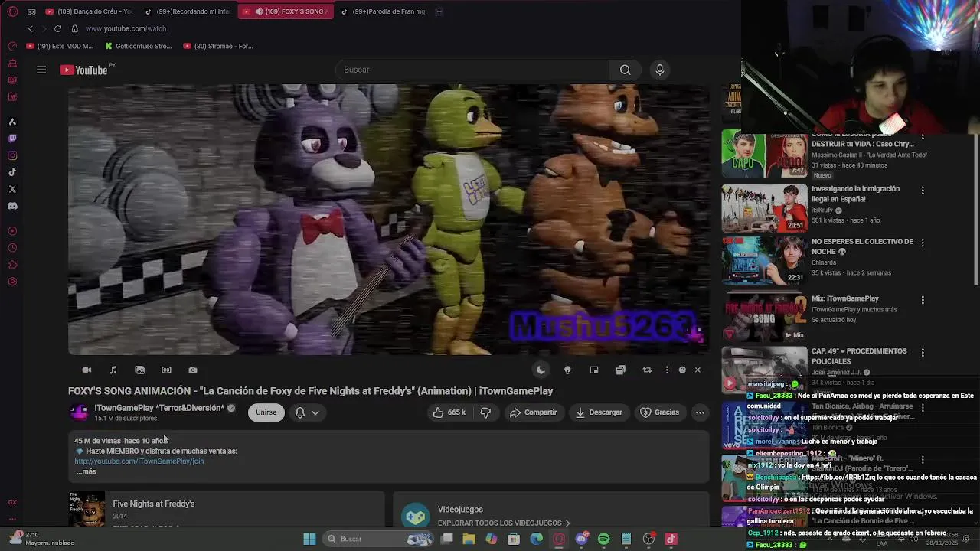This screenshot has width=980, height=551.
Task: Click the URL www.youtube.com/watch address bar
Action: [x=126, y=28]
